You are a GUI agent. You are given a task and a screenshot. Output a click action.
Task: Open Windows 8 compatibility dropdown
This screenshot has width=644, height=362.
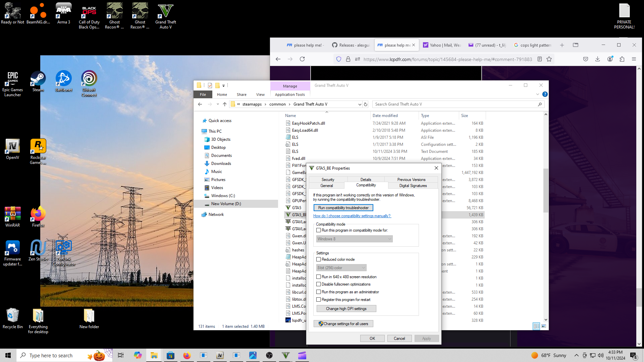[354, 239]
